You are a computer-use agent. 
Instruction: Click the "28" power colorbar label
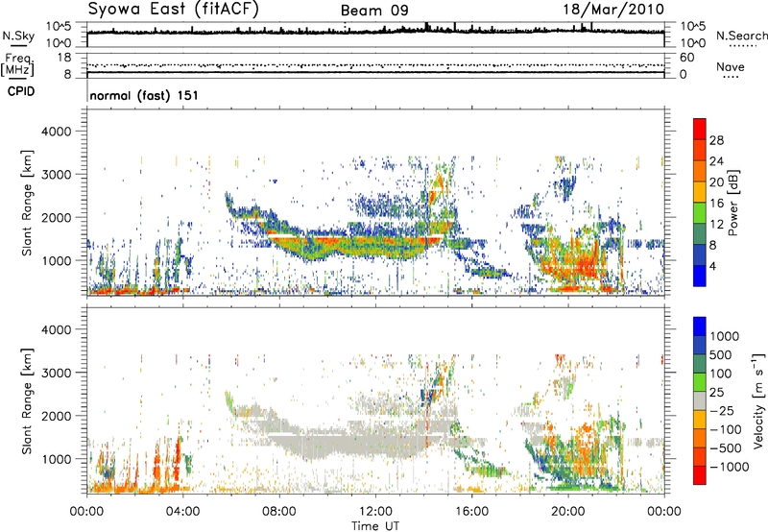716,140
